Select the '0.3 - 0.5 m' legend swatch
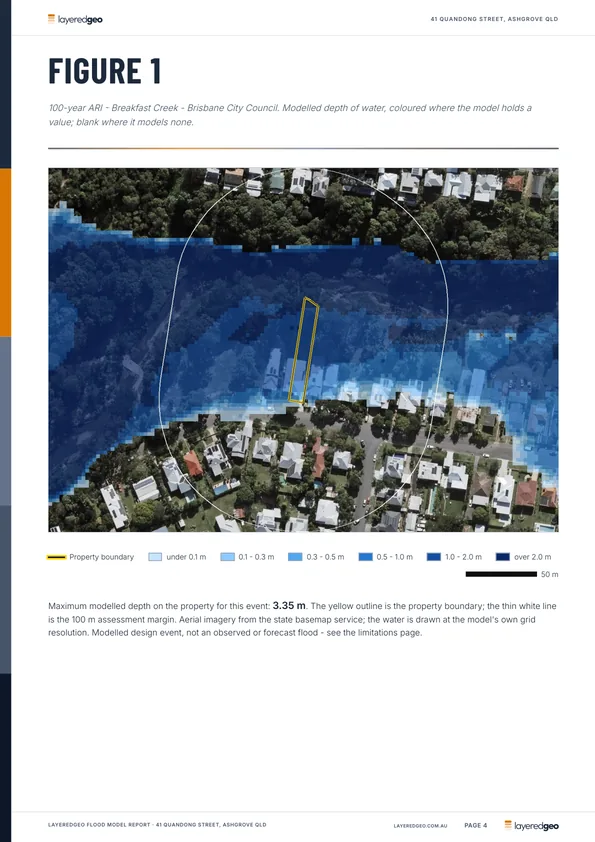 coord(295,557)
